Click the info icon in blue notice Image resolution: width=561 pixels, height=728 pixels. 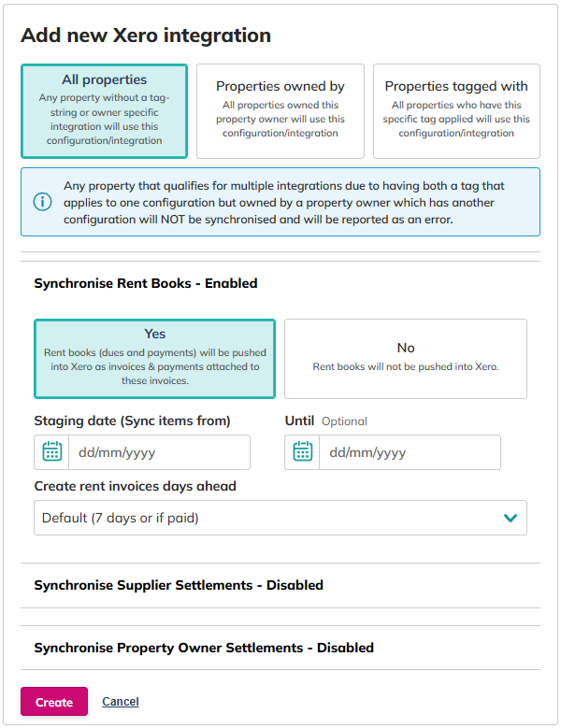coord(42,202)
